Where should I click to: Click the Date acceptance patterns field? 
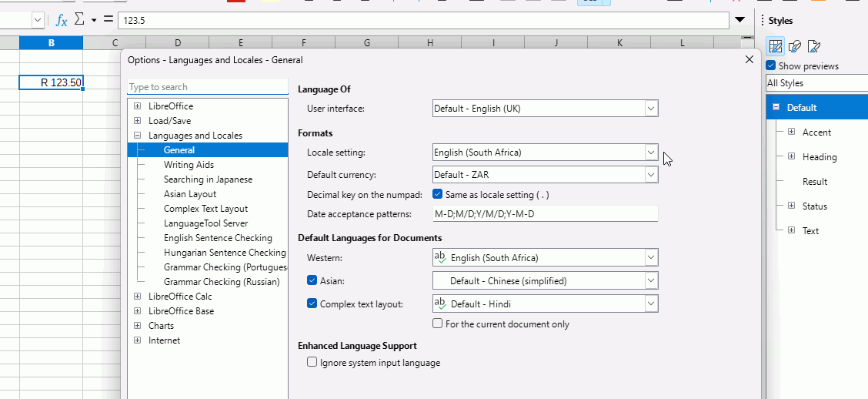(x=546, y=214)
